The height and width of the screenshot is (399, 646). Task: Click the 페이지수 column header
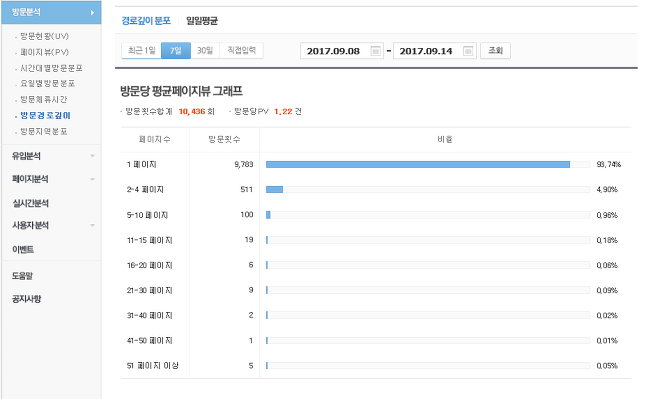coord(155,140)
